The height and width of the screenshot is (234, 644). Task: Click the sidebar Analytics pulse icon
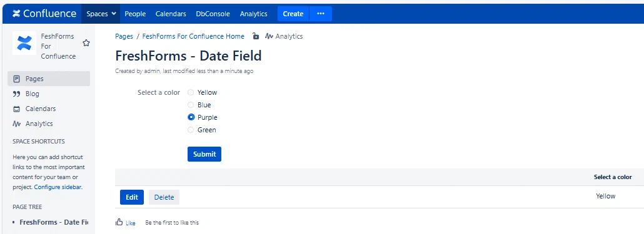16,124
